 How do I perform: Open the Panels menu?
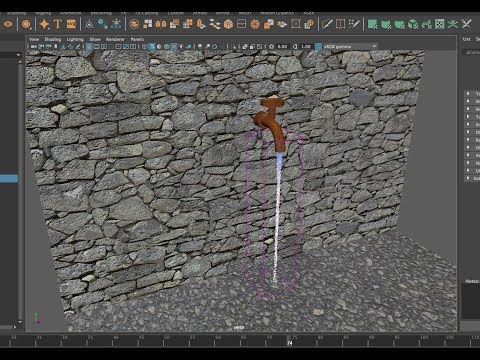(x=137, y=39)
